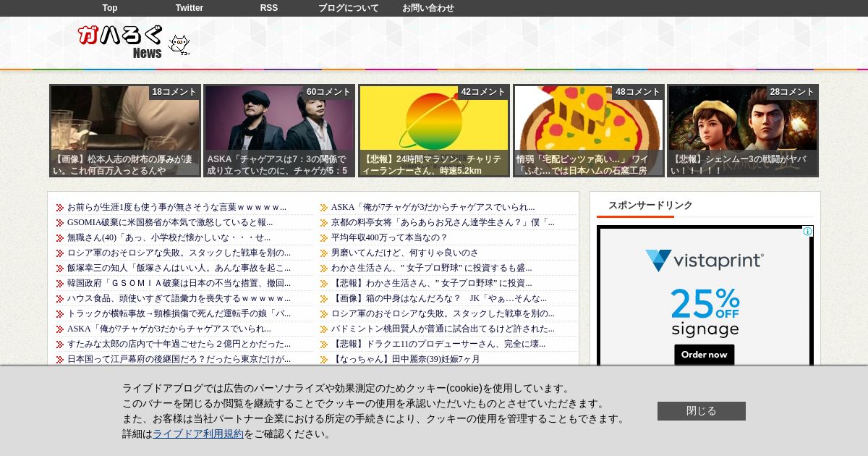Click red bullet icon beside GSOMIA破棄に米国務省 article
The height and width of the screenshot is (456, 868).
coord(60,223)
